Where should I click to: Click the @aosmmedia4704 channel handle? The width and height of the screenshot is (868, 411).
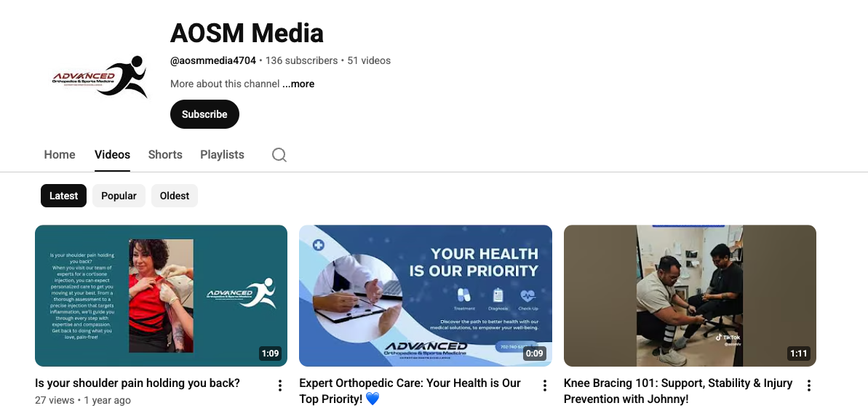pyautogui.click(x=213, y=61)
